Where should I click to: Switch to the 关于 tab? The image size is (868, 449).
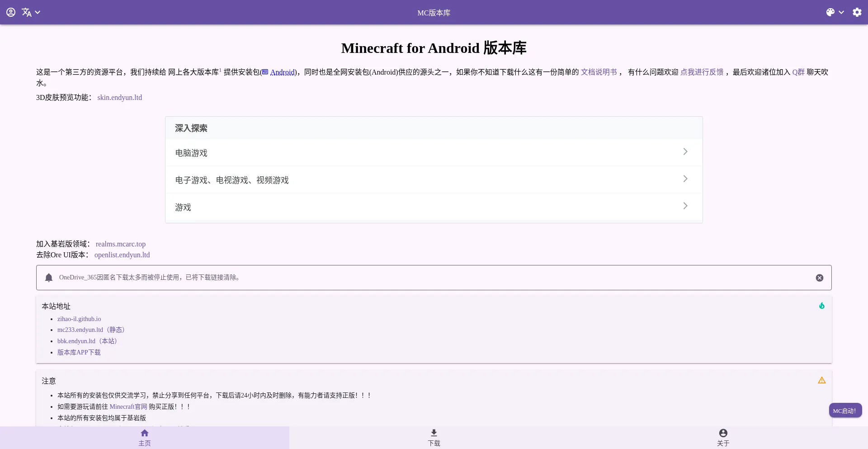pyautogui.click(x=723, y=438)
